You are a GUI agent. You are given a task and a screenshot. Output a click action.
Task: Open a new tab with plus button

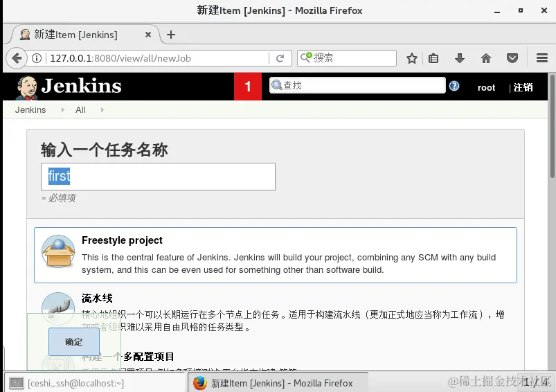171,35
